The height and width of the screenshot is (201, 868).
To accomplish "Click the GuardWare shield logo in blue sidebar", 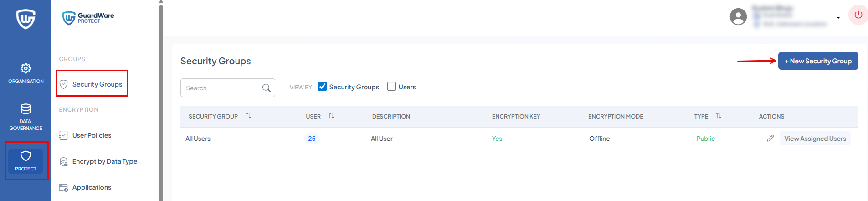I will [x=26, y=19].
